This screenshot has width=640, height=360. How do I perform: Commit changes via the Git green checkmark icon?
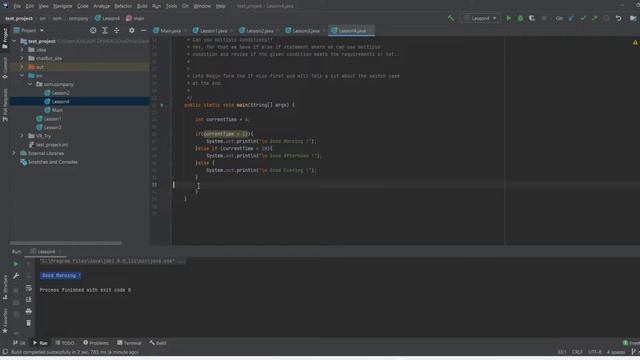click(583, 18)
